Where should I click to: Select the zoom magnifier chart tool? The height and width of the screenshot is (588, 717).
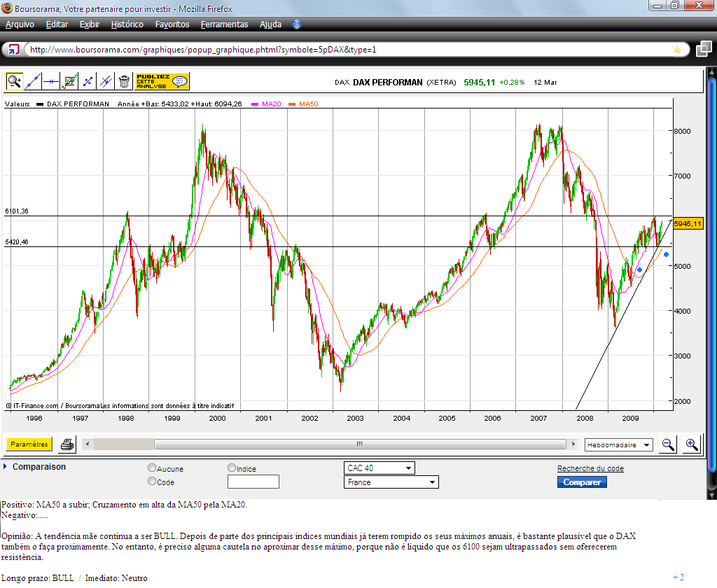(14, 81)
